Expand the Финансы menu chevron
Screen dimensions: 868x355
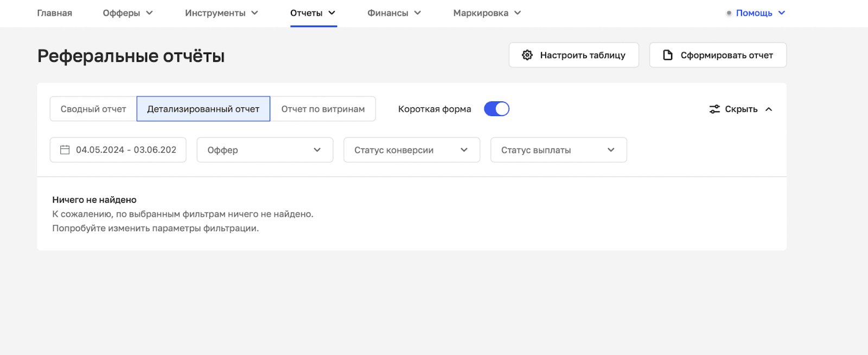[417, 13]
